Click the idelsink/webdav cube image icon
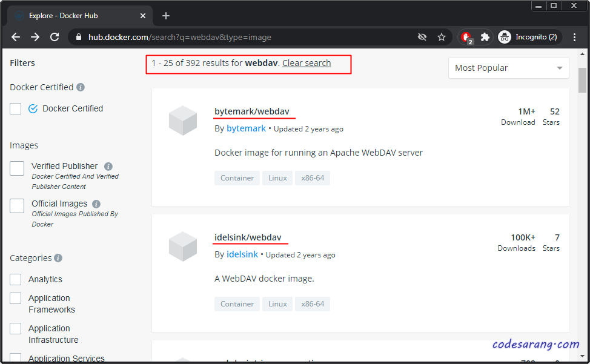The height and width of the screenshot is (364, 590). (183, 247)
